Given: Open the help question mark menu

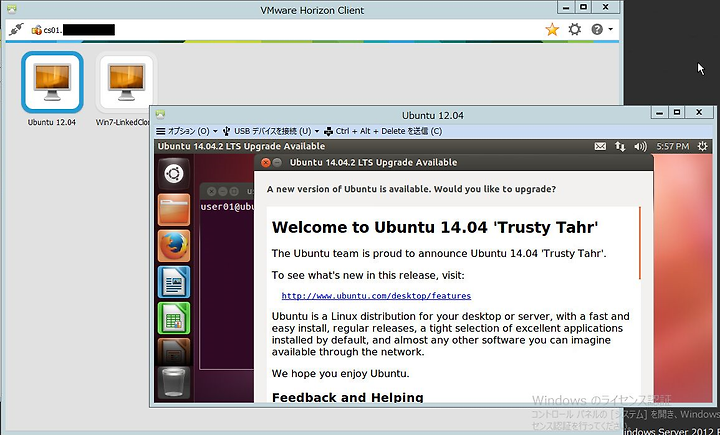Looking at the screenshot, I should tap(602, 29).
